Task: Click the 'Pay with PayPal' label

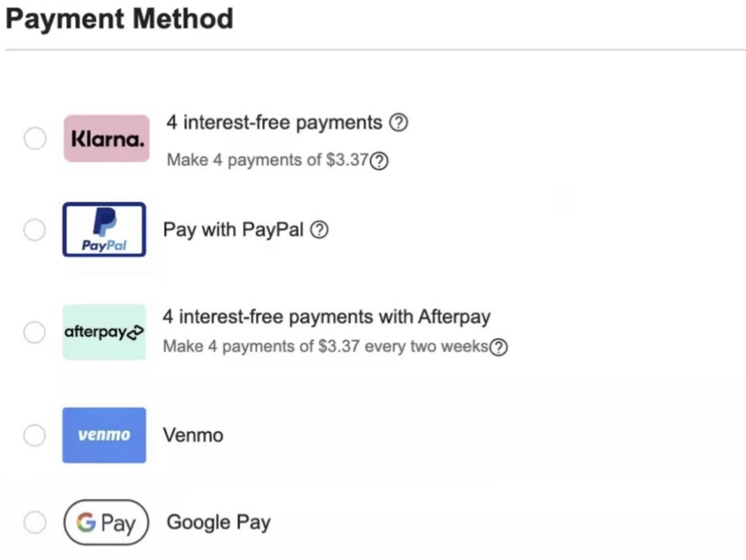Action: [x=233, y=230]
